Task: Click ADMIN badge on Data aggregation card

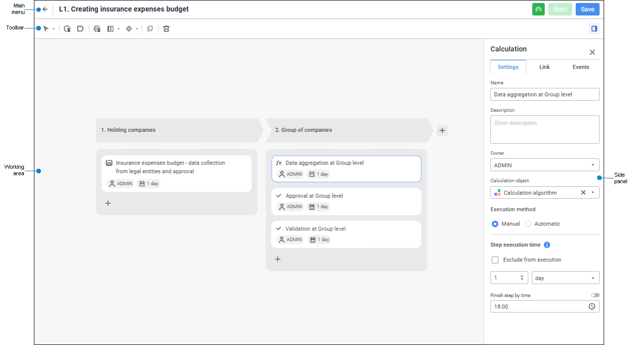Action: 290,174
